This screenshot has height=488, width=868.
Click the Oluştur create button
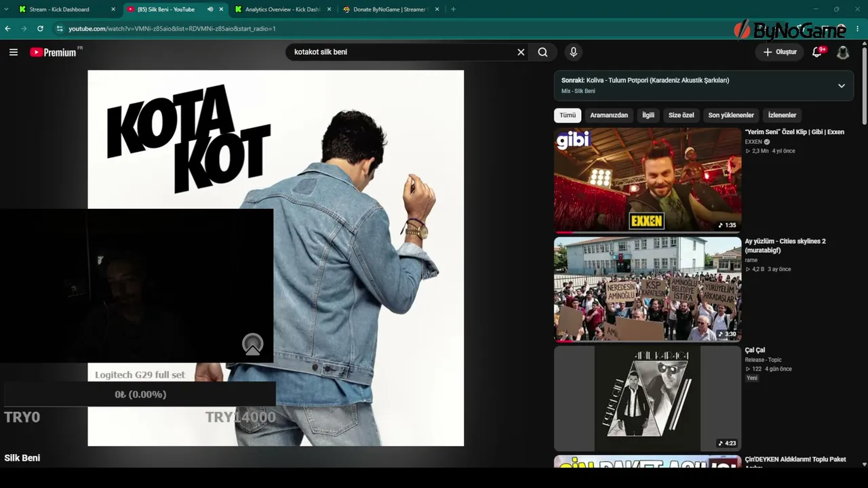pos(780,52)
